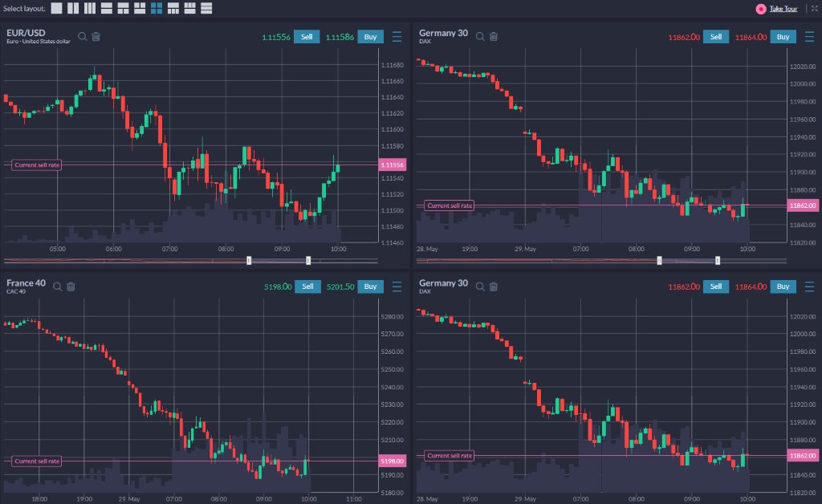Select the highlighted 2x2 grid layout icon
Image resolution: width=822 pixels, height=504 pixels.
[157, 8]
